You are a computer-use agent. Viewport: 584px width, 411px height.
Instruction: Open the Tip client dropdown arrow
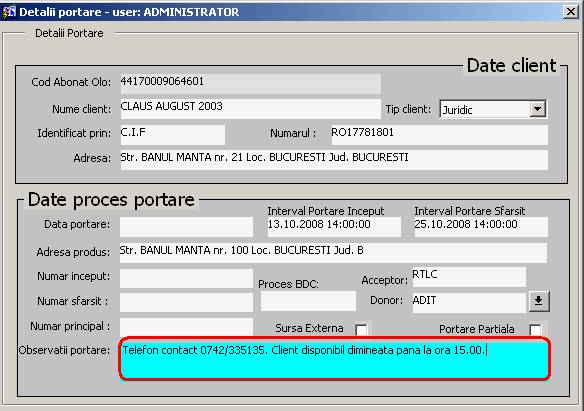click(x=537, y=109)
